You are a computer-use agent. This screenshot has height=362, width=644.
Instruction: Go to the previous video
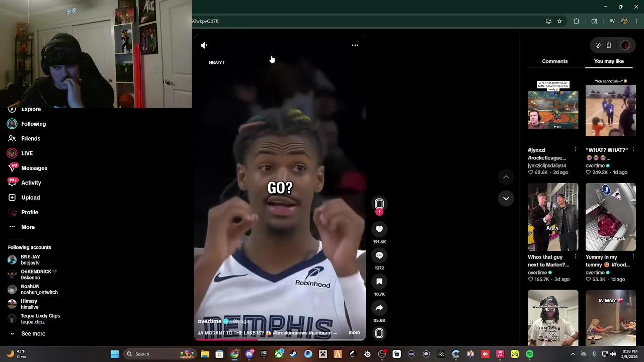[506, 177]
